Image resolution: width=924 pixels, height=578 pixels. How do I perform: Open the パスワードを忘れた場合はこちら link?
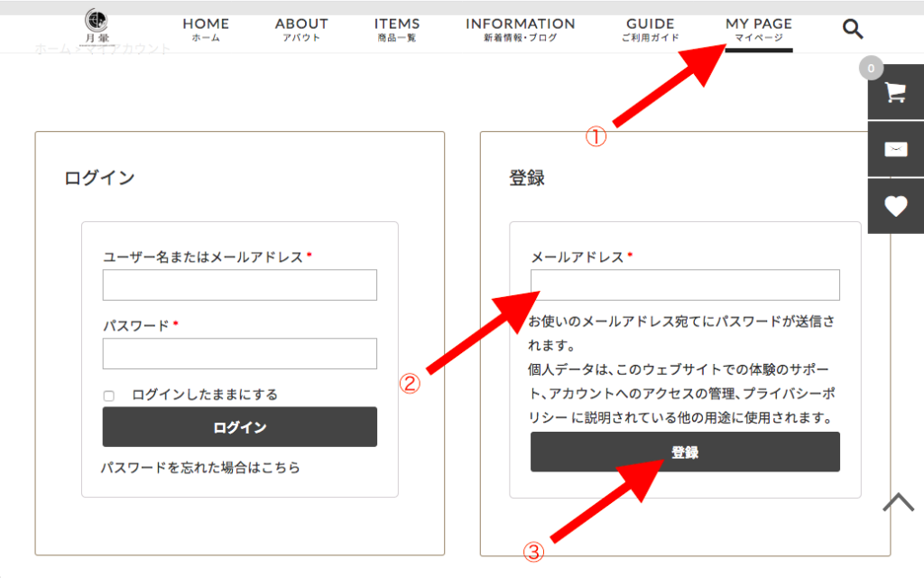tap(200, 467)
